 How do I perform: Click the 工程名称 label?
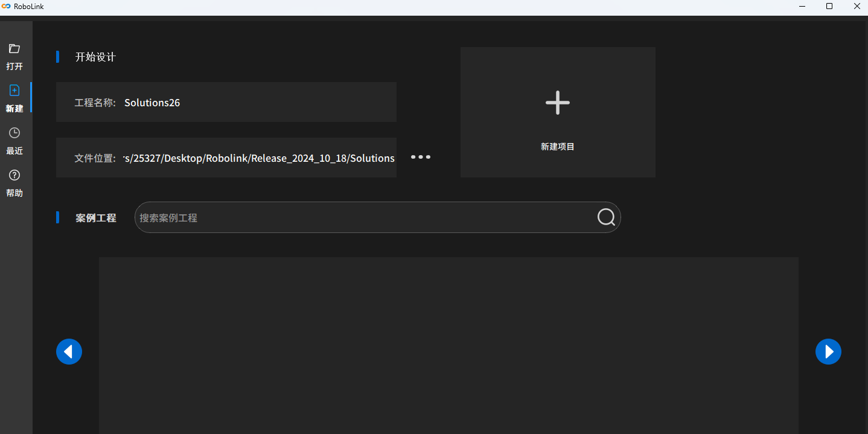pos(95,103)
